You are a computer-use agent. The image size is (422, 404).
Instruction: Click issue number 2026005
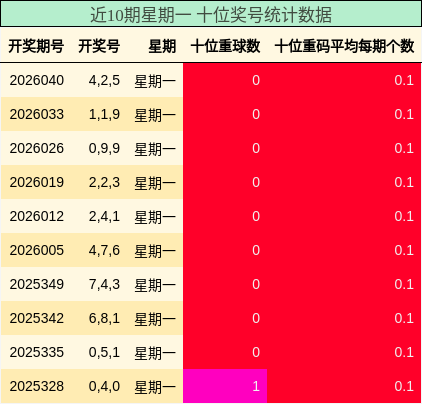click(x=37, y=250)
